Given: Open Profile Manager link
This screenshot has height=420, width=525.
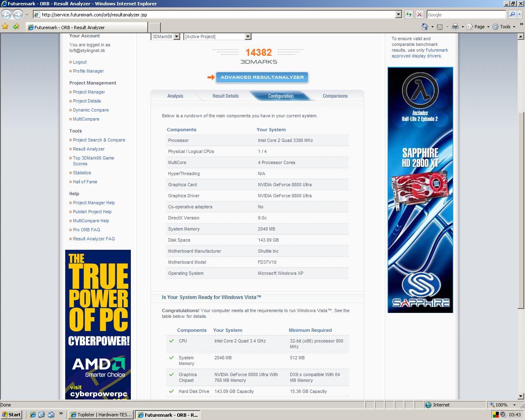Looking at the screenshot, I should click(88, 71).
